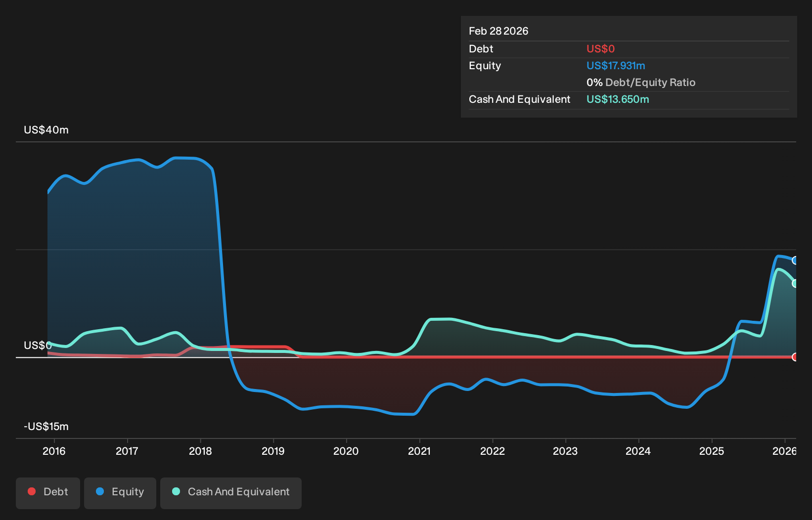The width and height of the screenshot is (812, 520).
Task: Click the 2021 x-axis label
Action: point(419,451)
